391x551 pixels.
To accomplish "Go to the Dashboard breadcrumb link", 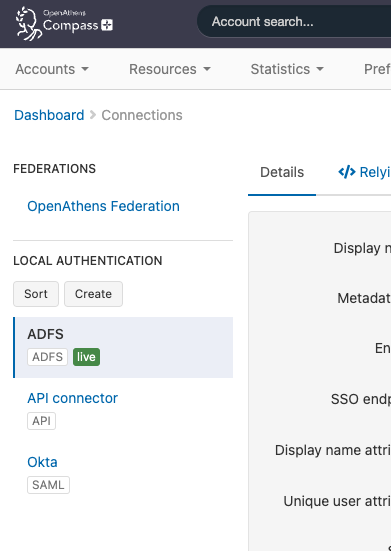I will coord(49,115).
